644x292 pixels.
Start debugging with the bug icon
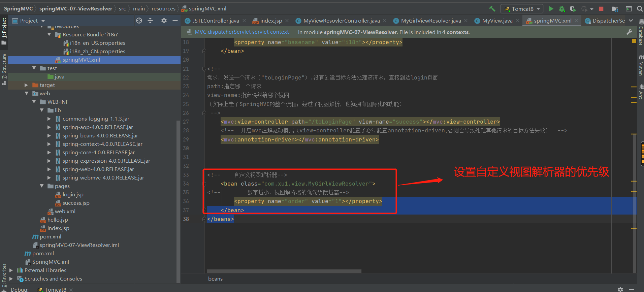pyautogui.click(x=562, y=9)
